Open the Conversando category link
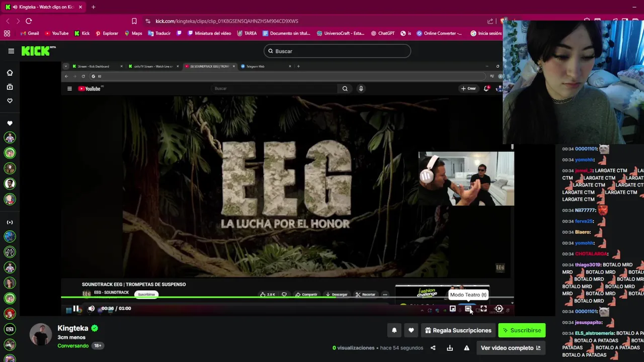Screen dimensions: 644x362 click(x=73, y=346)
